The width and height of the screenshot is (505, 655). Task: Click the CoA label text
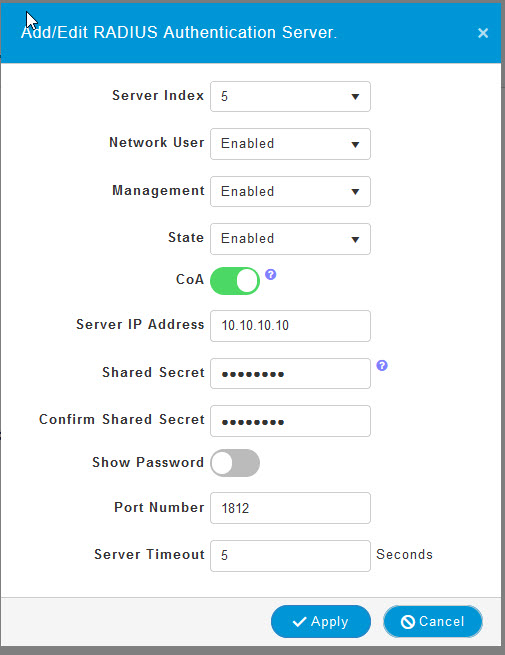click(x=190, y=279)
